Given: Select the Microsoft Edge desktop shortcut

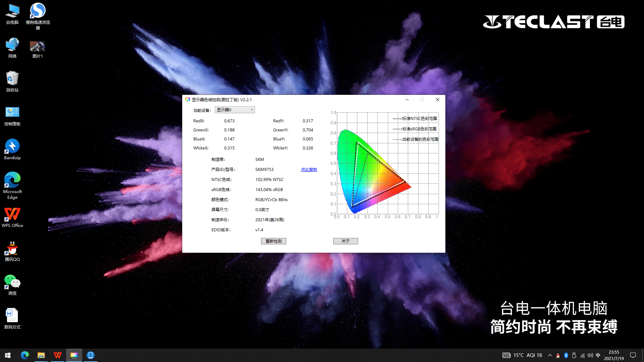Looking at the screenshot, I should pyautogui.click(x=12, y=186).
